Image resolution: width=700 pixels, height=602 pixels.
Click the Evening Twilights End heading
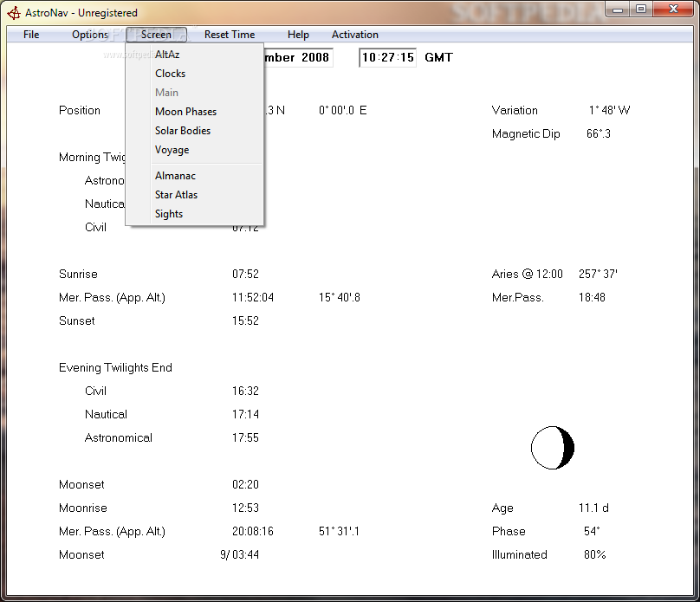pos(115,368)
